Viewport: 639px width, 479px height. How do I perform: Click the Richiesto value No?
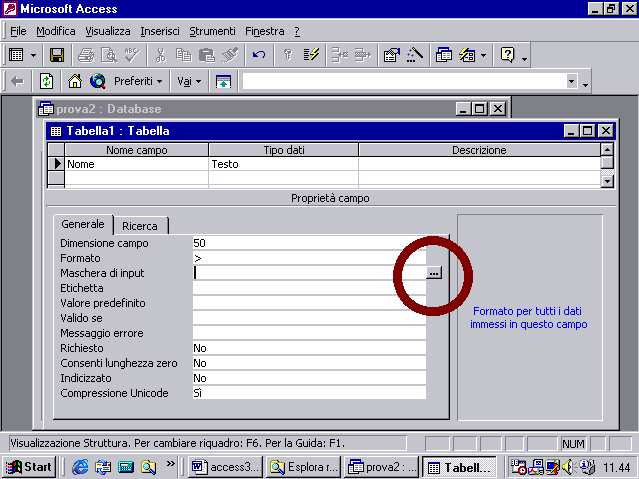tap(309, 348)
